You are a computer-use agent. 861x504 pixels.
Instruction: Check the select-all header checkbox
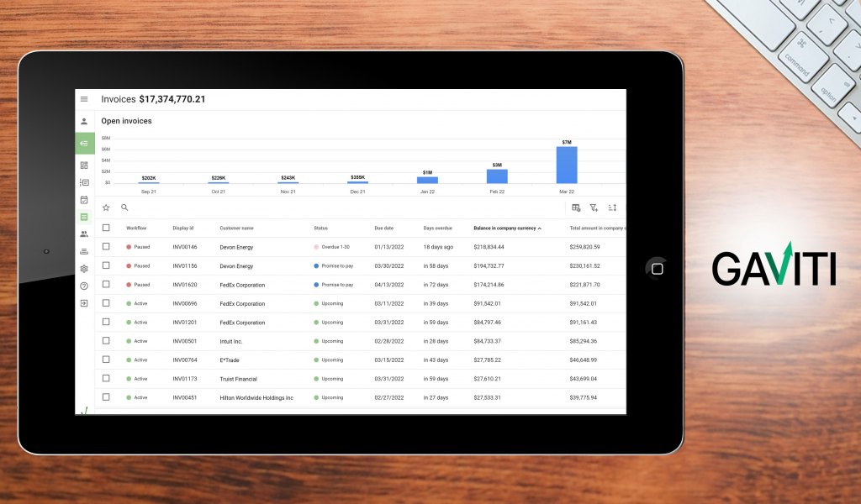(106, 228)
